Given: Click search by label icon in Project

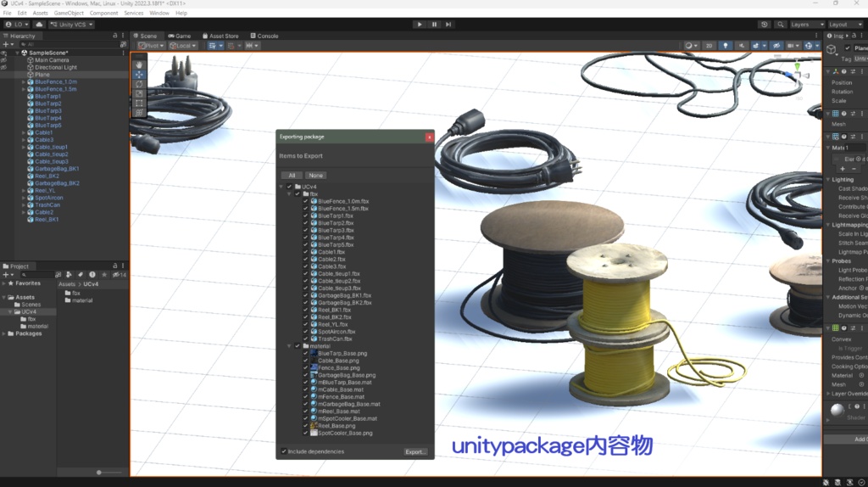Looking at the screenshot, I should pos(81,275).
